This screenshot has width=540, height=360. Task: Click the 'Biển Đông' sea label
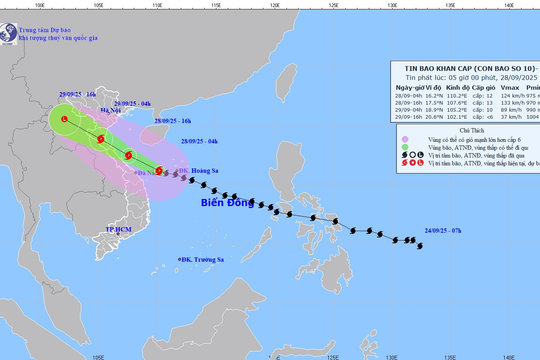coord(227,203)
